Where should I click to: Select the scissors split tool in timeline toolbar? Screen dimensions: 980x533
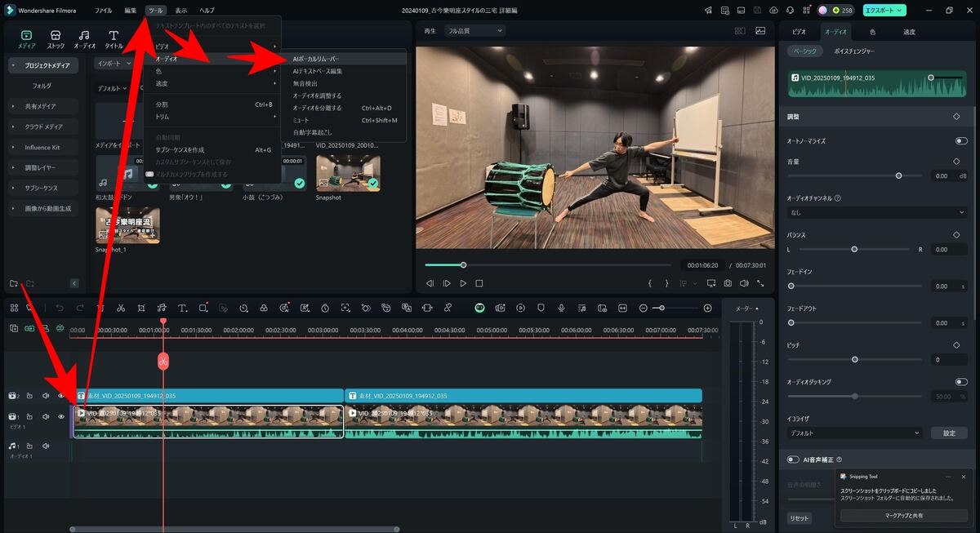(121, 308)
